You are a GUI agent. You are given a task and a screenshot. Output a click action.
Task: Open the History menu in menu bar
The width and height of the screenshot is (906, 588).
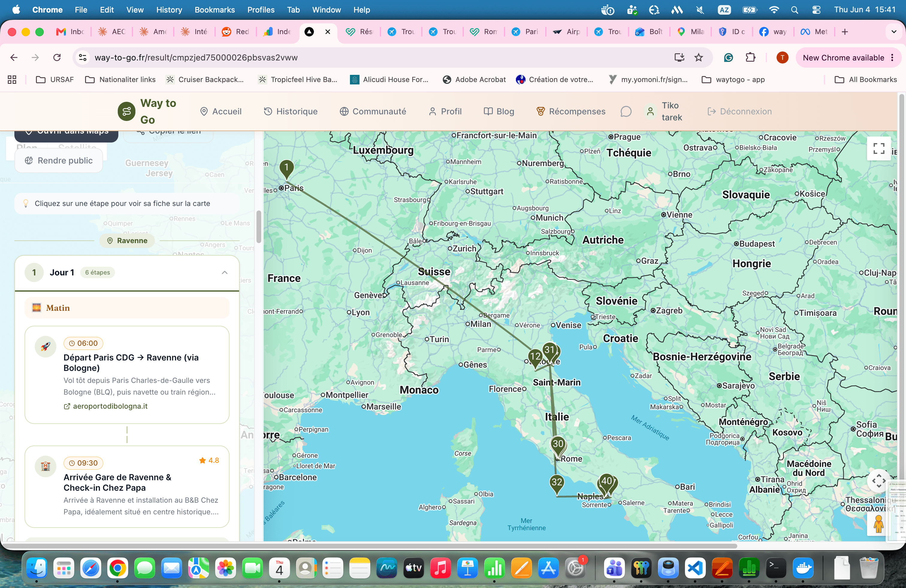coord(169,10)
